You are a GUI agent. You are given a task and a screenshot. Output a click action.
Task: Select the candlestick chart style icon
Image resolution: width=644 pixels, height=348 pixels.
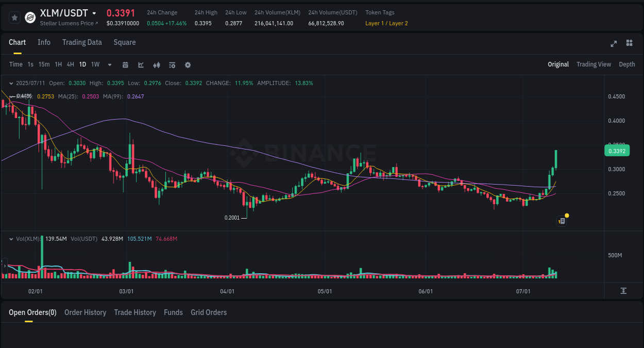[157, 64]
